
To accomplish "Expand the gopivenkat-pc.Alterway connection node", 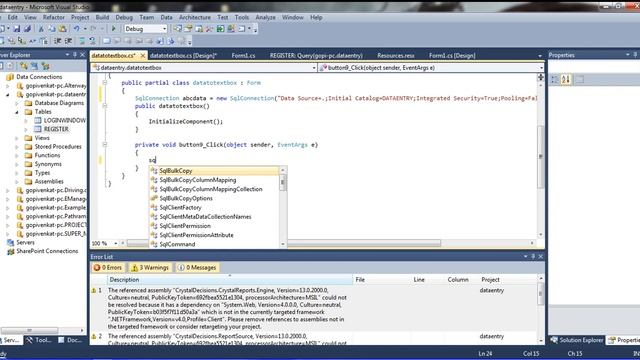I will (8, 86).
